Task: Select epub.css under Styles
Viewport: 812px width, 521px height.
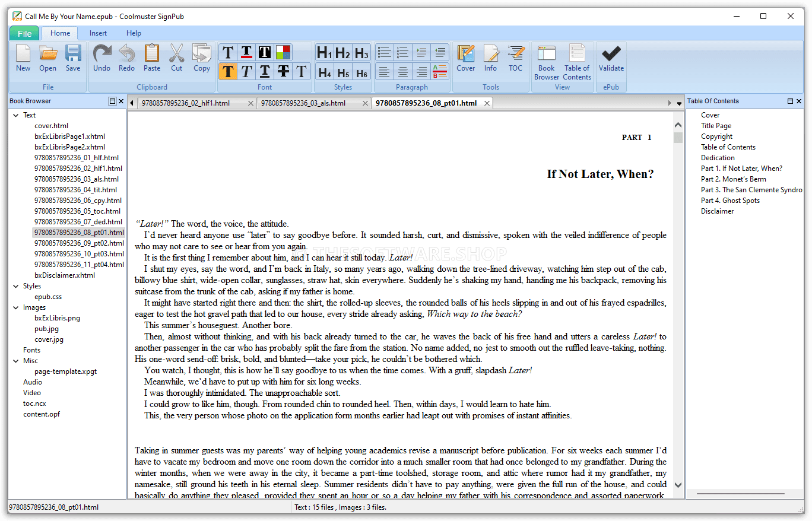Action: [48, 297]
